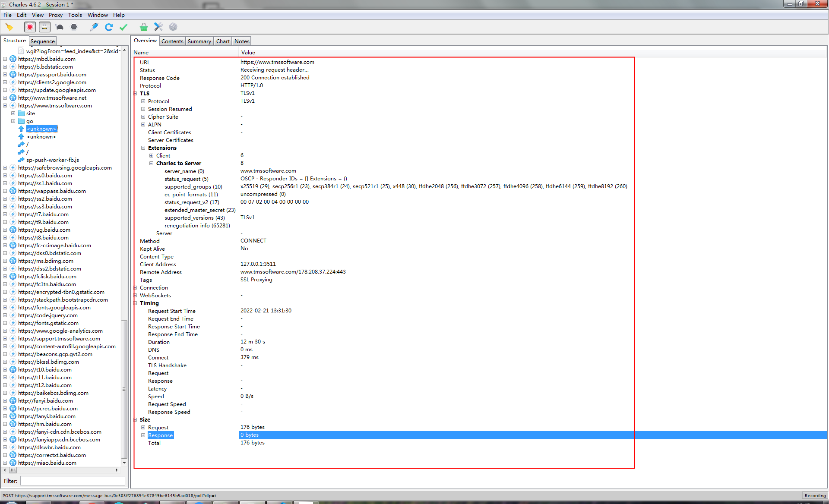This screenshot has height=504, width=829.
Task: Select http://www.tmssoftware.net host
Action: [x=52, y=98]
